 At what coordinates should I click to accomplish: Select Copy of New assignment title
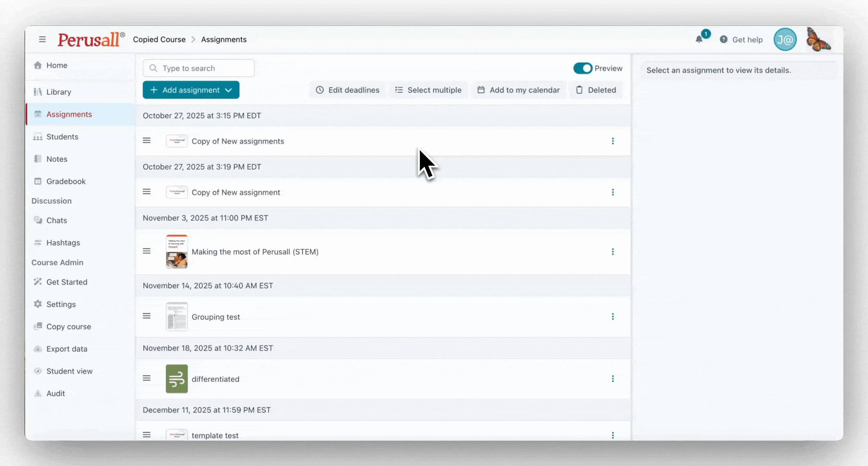coord(236,192)
